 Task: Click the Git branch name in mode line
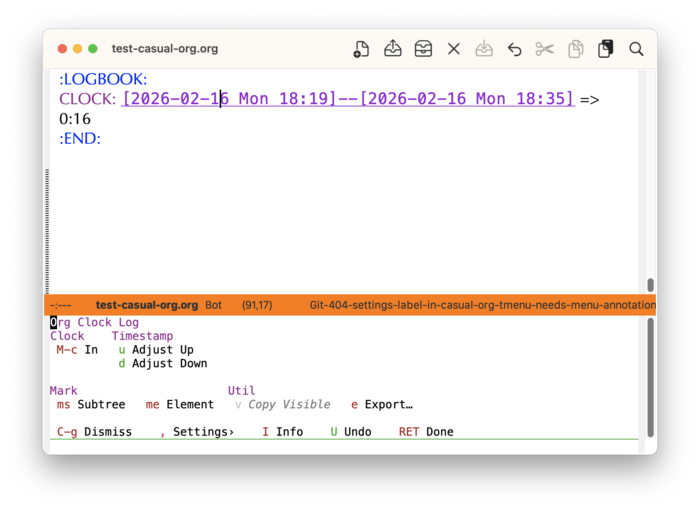(483, 305)
